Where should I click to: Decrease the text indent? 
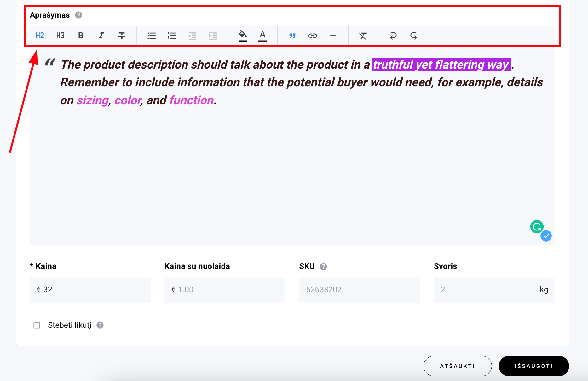coord(193,36)
